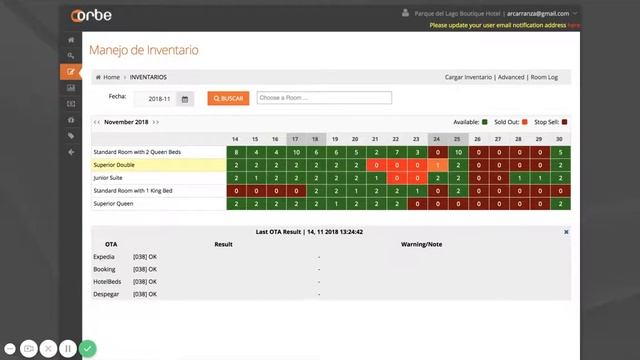Select the Superior Queen room row

pyautogui.click(x=159, y=204)
